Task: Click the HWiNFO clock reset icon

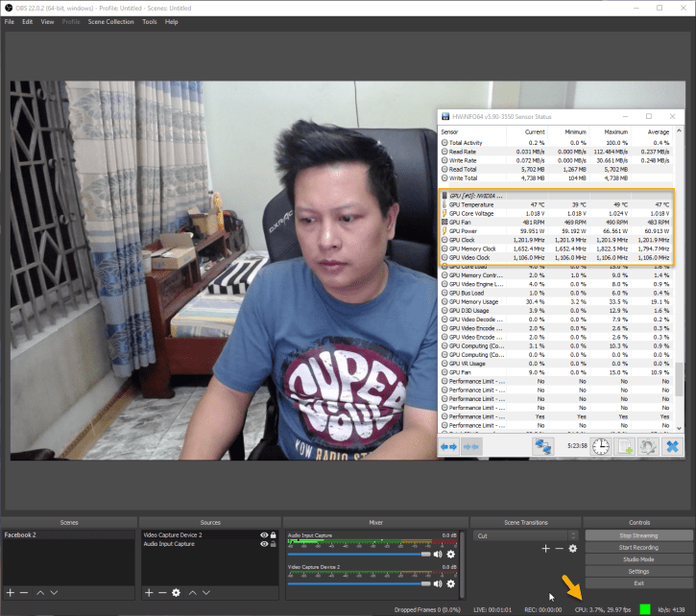Action: tap(600, 446)
